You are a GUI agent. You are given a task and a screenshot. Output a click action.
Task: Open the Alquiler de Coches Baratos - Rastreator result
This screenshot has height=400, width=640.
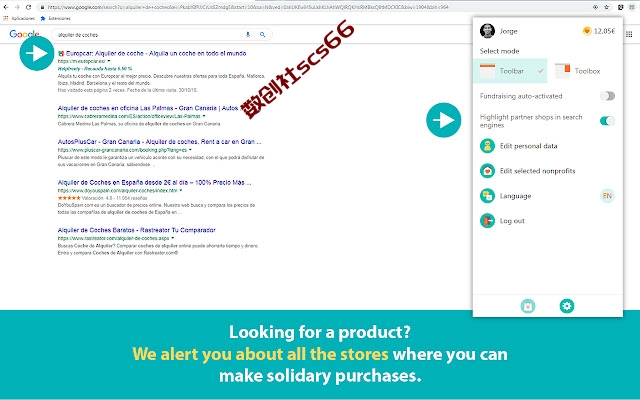[136, 230]
